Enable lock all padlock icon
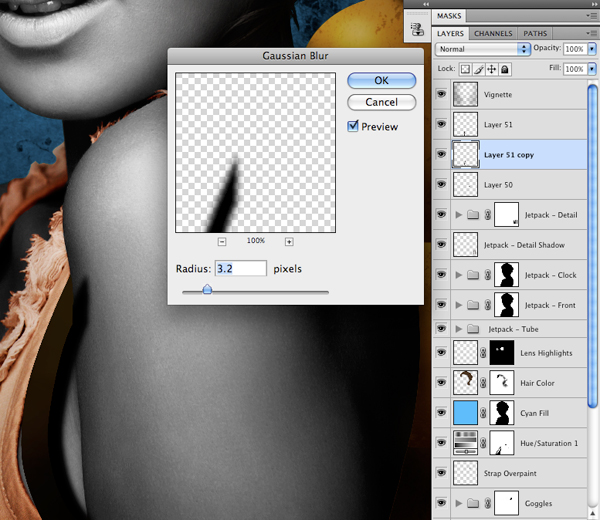 pos(505,69)
